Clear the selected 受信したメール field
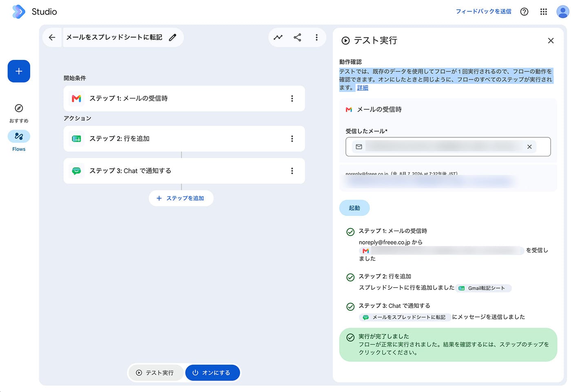Screen dimensions: 571x392 [529, 147]
